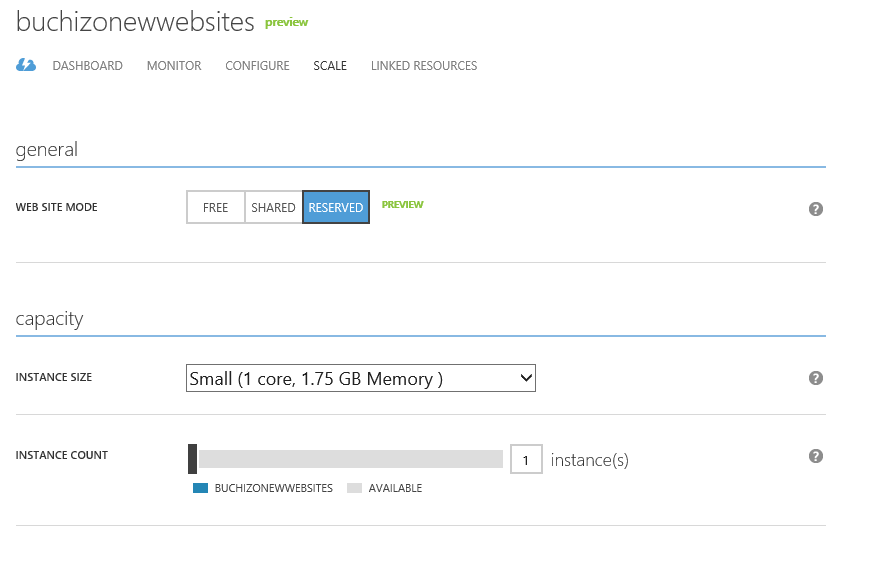Switch to the Monitor tab
This screenshot has height=566, width=871.
174,66
